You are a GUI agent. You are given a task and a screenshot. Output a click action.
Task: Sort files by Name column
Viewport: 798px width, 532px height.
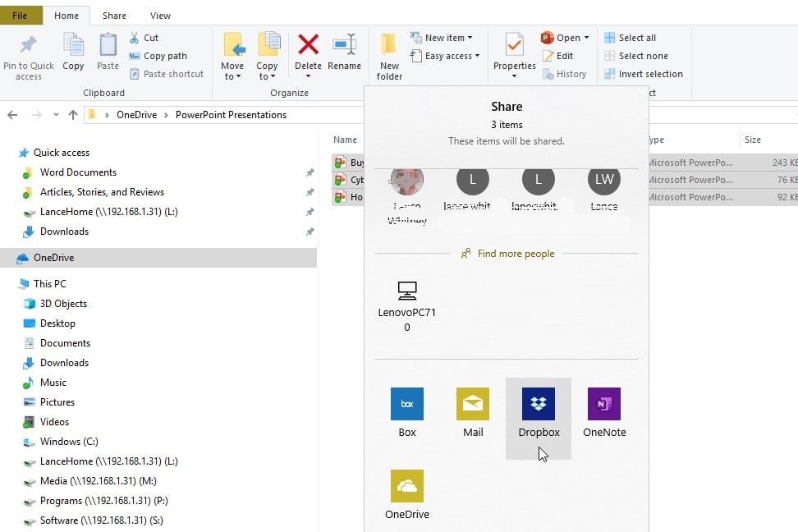coord(345,140)
